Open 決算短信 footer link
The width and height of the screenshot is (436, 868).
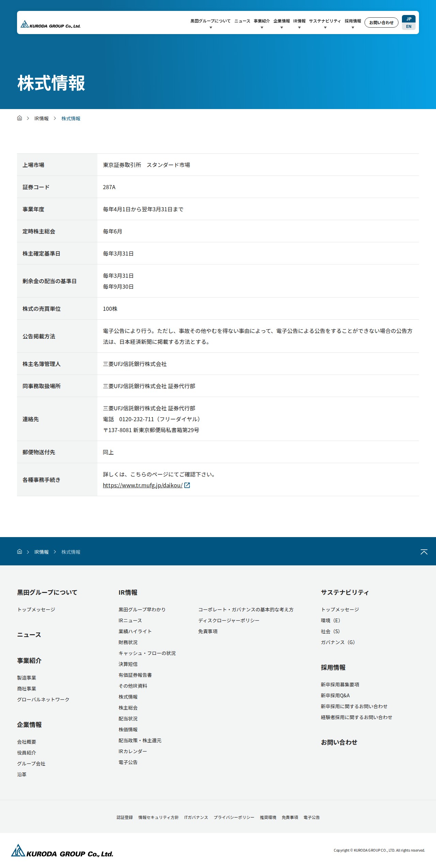(128, 664)
